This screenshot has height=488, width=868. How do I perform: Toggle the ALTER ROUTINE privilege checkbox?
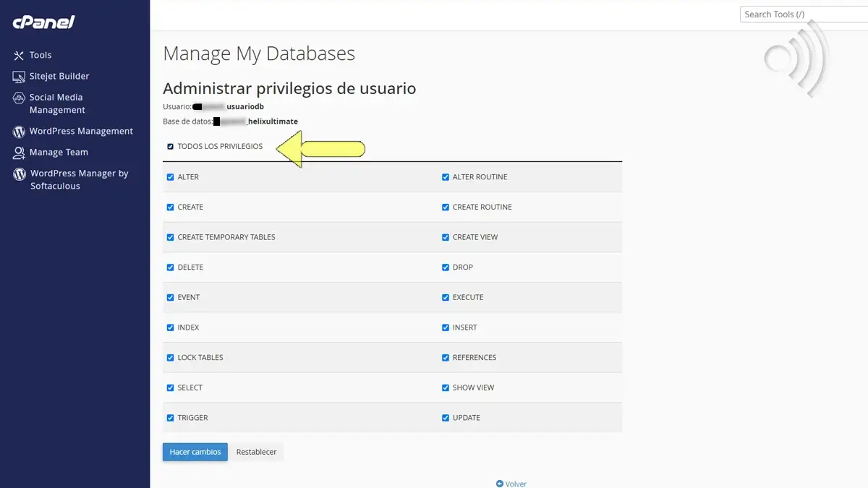pos(446,176)
